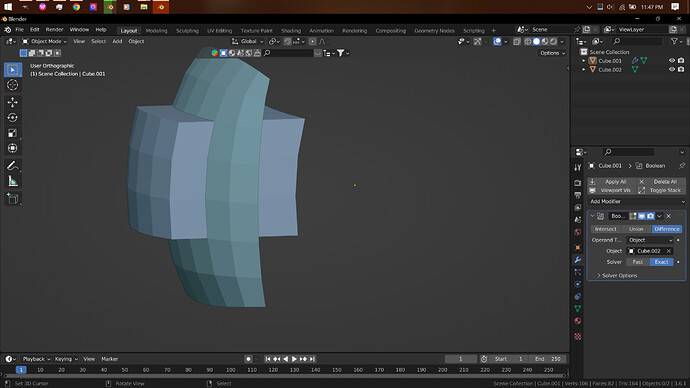Image resolution: width=690 pixels, height=388 pixels.
Task: Switch viewport to Solid shading
Action: pos(536,41)
